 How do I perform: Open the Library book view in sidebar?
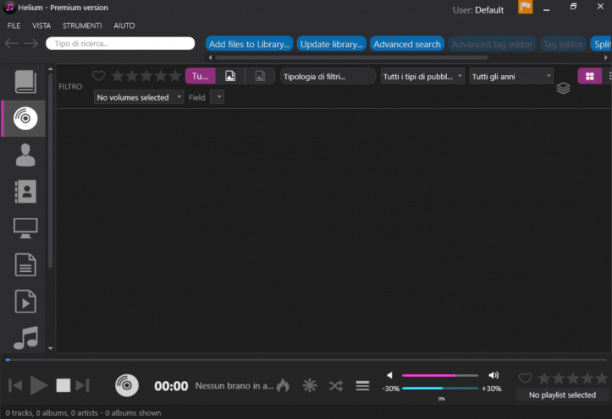(x=25, y=82)
